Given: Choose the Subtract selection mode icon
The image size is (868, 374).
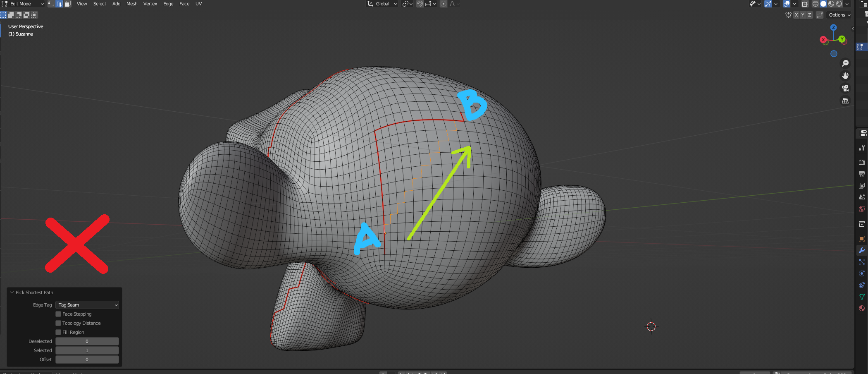Looking at the screenshot, I should pyautogui.click(x=19, y=15).
